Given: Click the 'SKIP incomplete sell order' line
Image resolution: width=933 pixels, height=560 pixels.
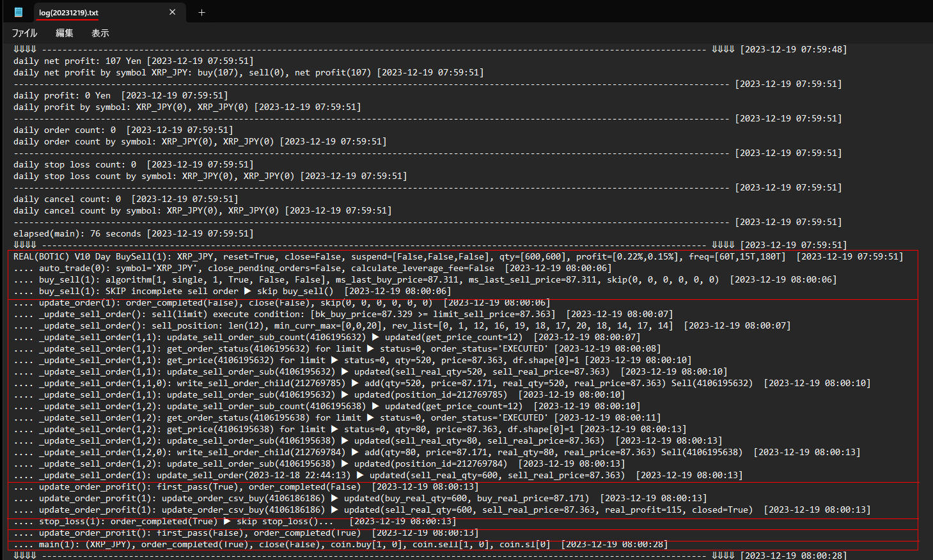Looking at the screenshot, I should pyautogui.click(x=232, y=291).
